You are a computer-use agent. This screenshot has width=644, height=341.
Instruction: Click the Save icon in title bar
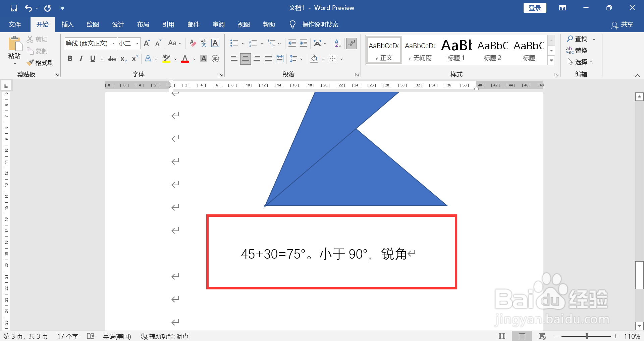(14, 8)
